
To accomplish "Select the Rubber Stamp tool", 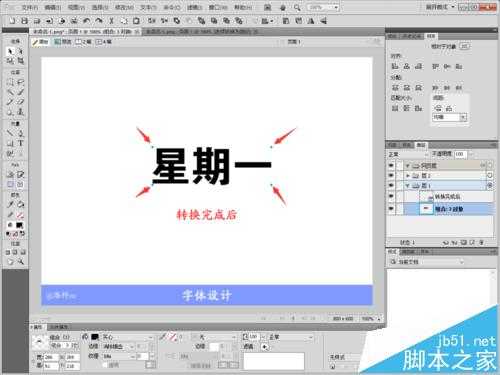I will (20, 112).
